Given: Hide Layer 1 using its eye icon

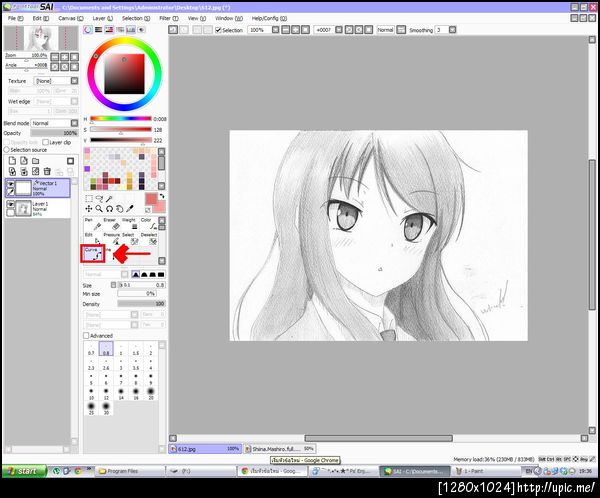Looking at the screenshot, I should [11, 204].
